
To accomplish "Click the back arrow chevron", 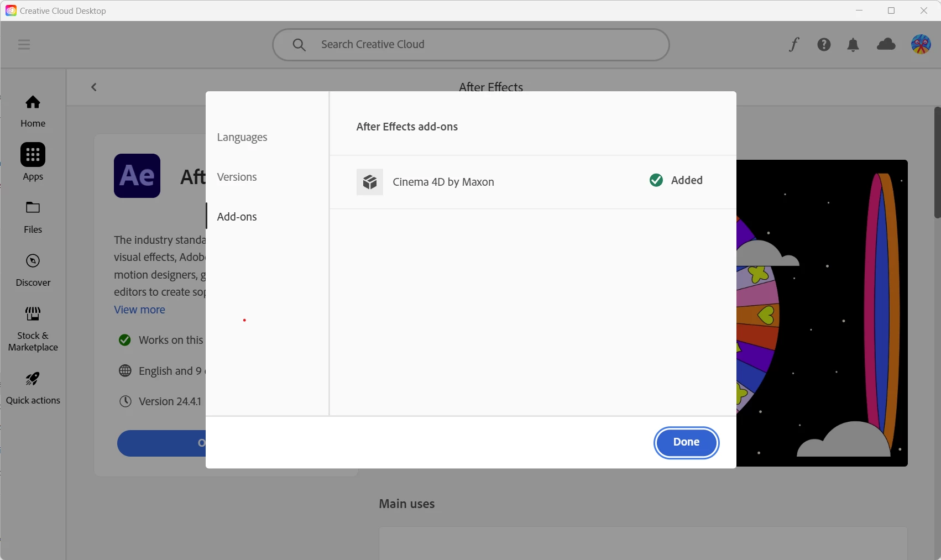I will [94, 87].
